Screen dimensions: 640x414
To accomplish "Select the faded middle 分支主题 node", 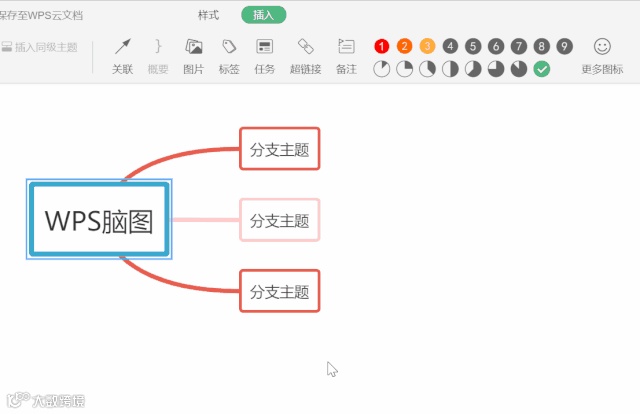I will click(280, 220).
